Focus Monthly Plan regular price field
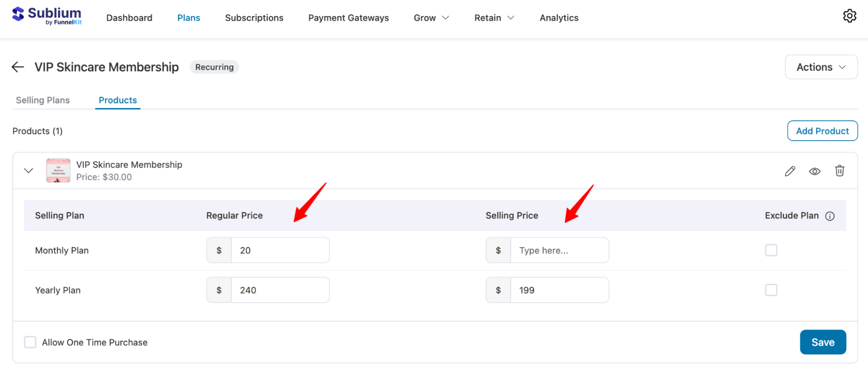Viewport: 868px width, 382px height. click(280, 250)
